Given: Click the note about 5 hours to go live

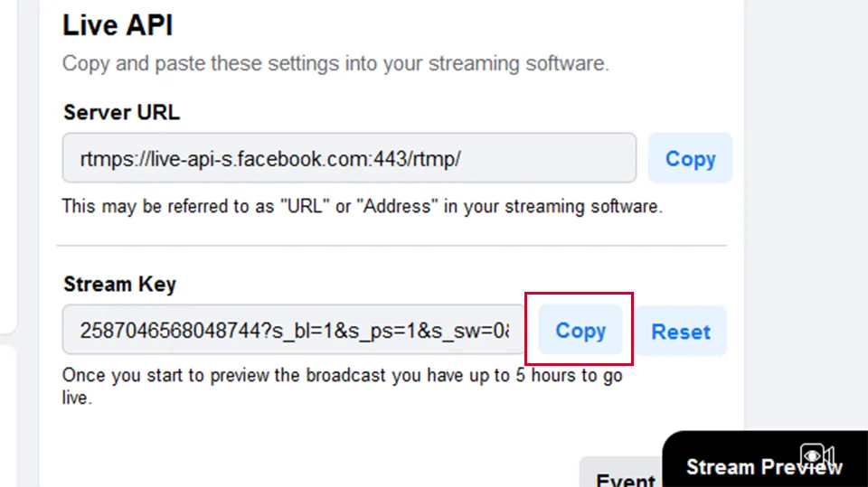Looking at the screenshot, I should pos(342,386).
